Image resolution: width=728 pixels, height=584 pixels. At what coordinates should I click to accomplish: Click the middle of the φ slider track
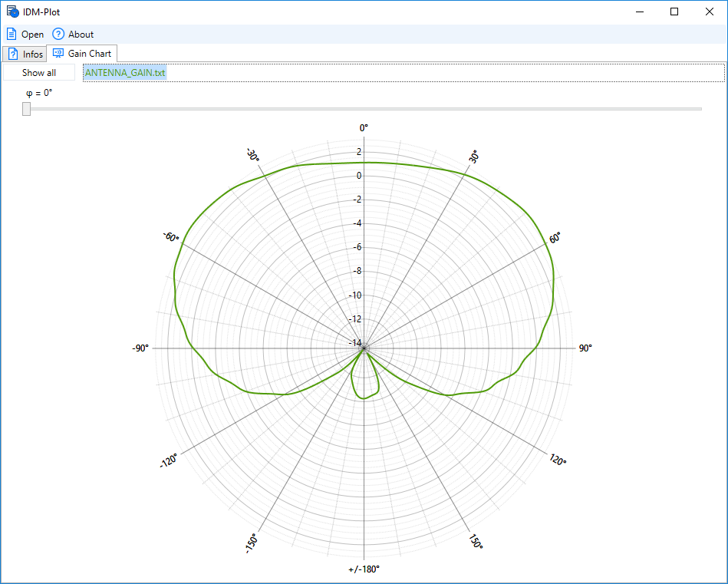(364, 109)
